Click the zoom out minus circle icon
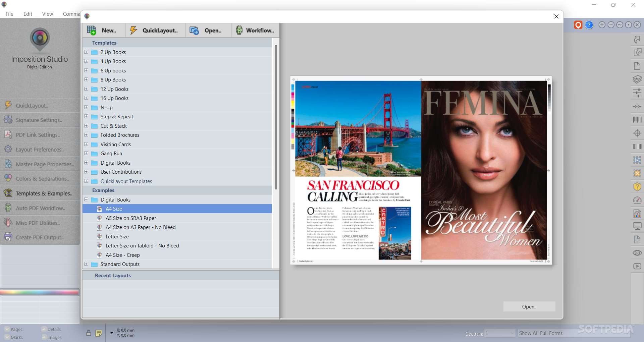This screenshot has width=644, height=342. [611, 25]
